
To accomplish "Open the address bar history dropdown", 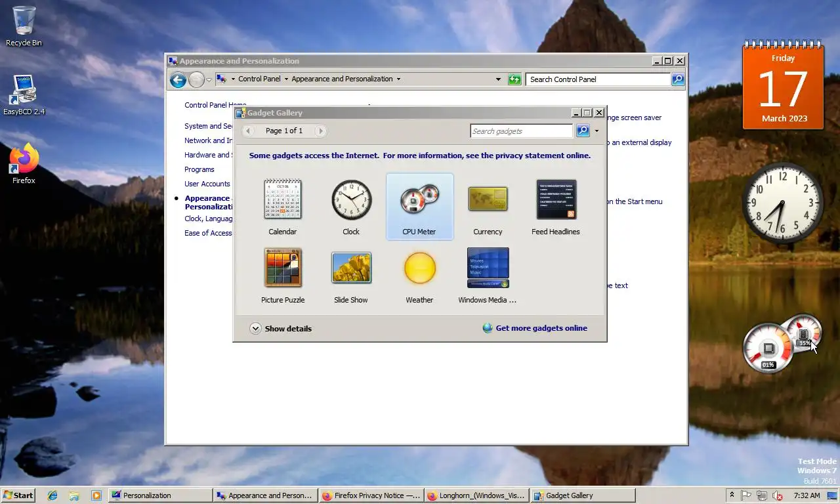I will pos(499,79).
